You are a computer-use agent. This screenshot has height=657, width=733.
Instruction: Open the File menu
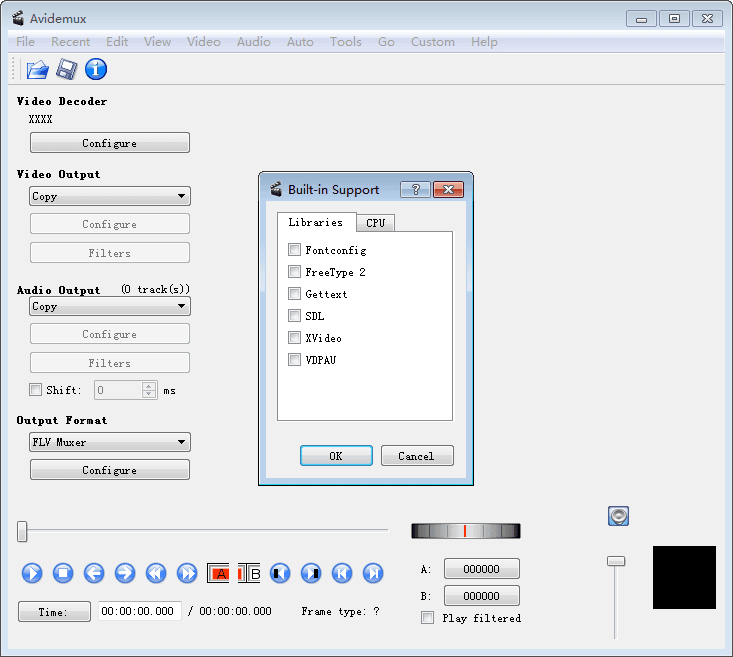pyautogui.click(x=25, y=42)
